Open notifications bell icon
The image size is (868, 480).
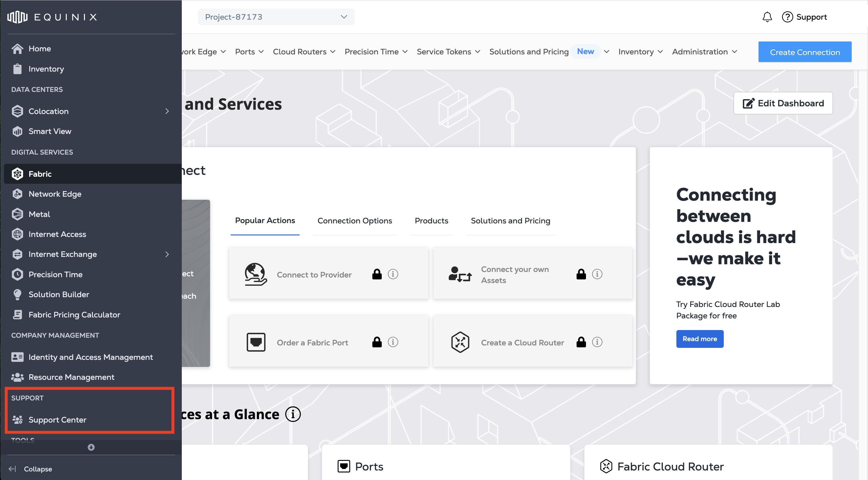(767, 17)
